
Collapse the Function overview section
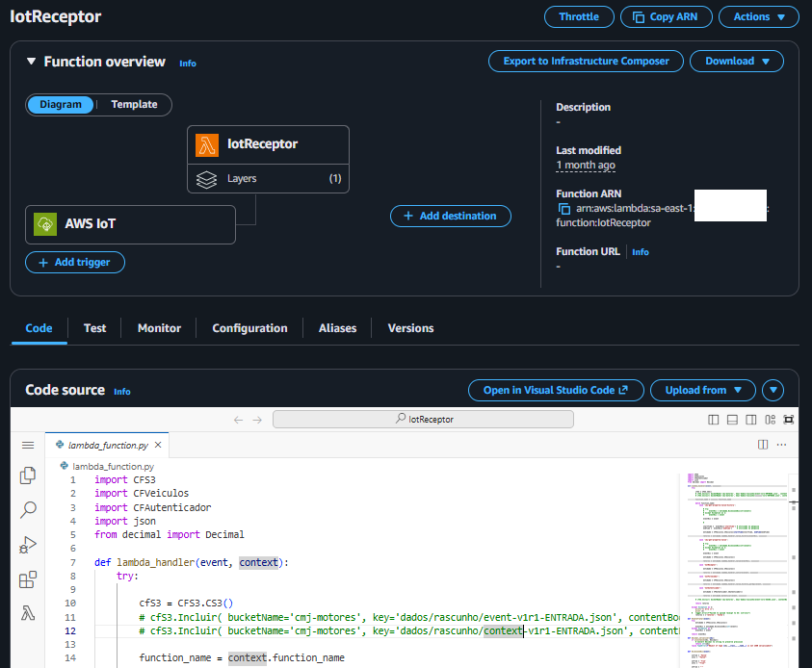pyautogui.click(x=32, y=62)
